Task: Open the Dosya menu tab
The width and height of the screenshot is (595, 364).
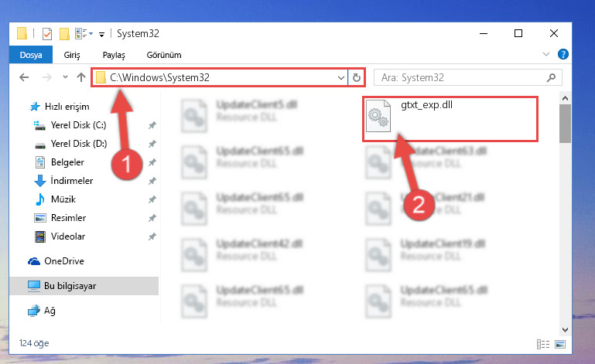Action: [x=31, y=55]
